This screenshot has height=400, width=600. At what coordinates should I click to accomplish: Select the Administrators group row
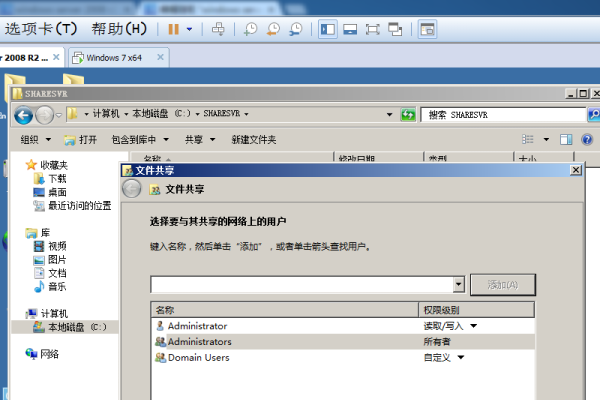click(343, 342)
